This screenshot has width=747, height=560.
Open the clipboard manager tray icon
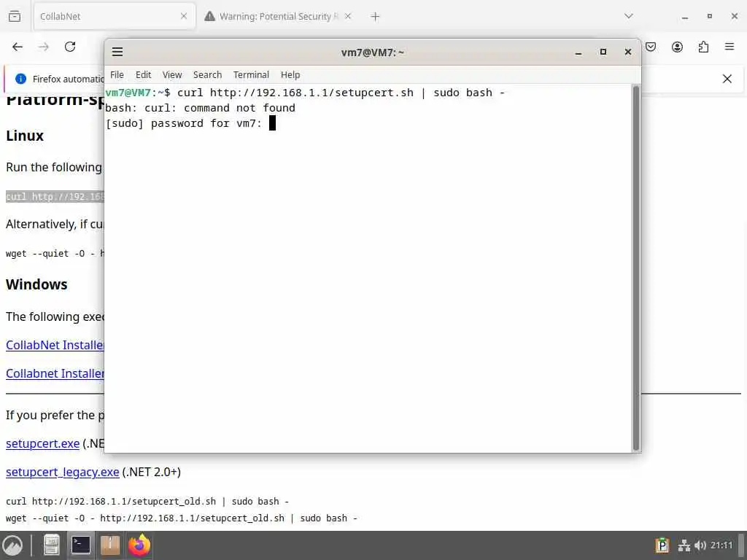(x=662, y=545)
